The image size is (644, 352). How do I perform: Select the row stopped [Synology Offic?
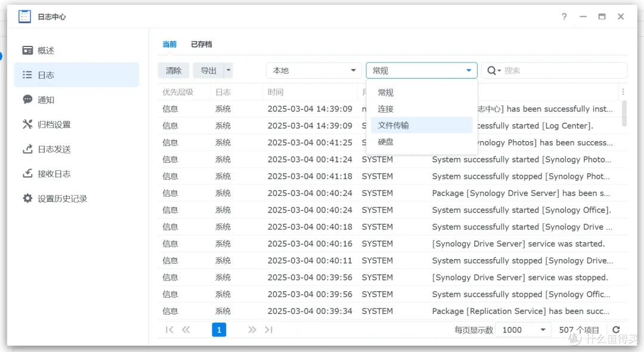[x=392, y=294]
